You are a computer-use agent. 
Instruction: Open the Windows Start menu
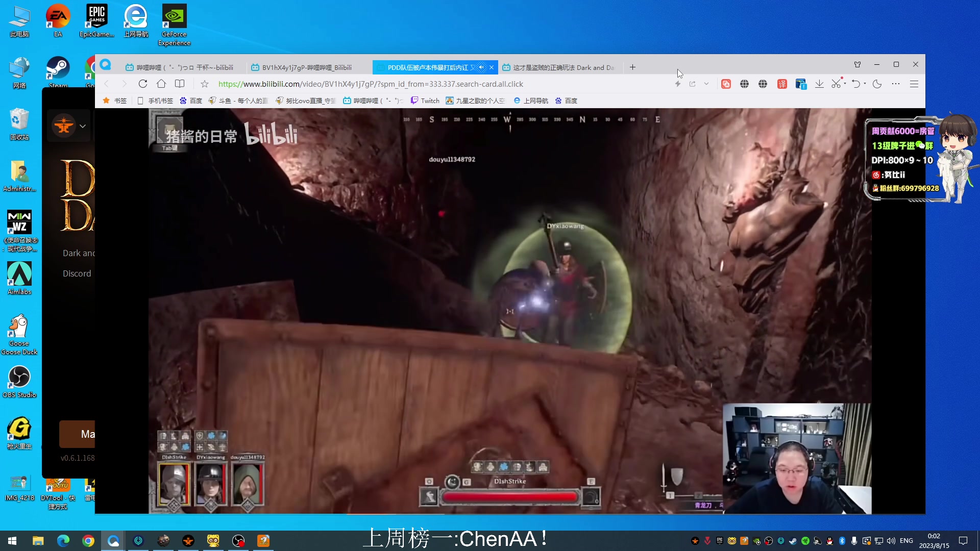tap(12, 541)
